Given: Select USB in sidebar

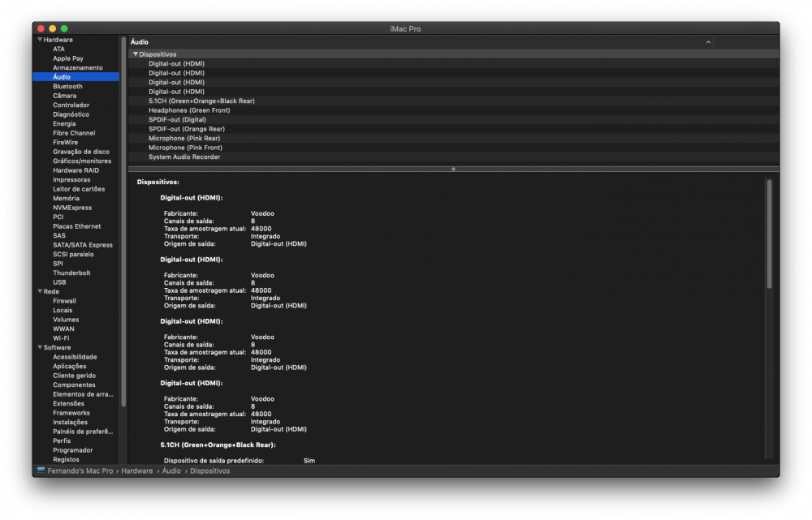Looking at the screenshot, I should [x=59, y=282].
